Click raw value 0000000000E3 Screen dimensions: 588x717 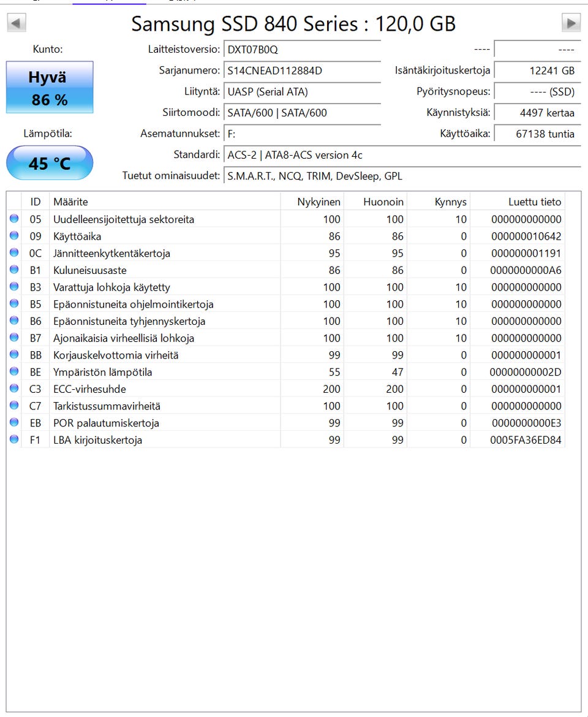(526, 423)
